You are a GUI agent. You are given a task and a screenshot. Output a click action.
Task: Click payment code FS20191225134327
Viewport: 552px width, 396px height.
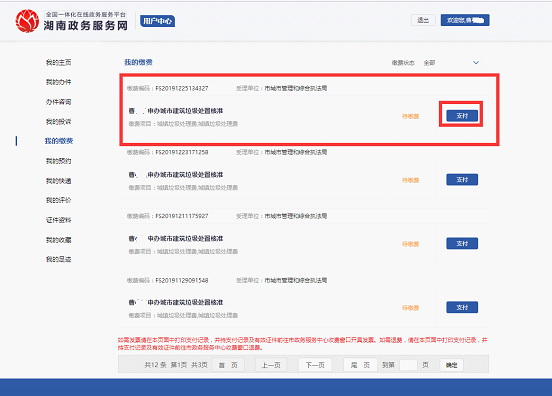coord(182,88)
